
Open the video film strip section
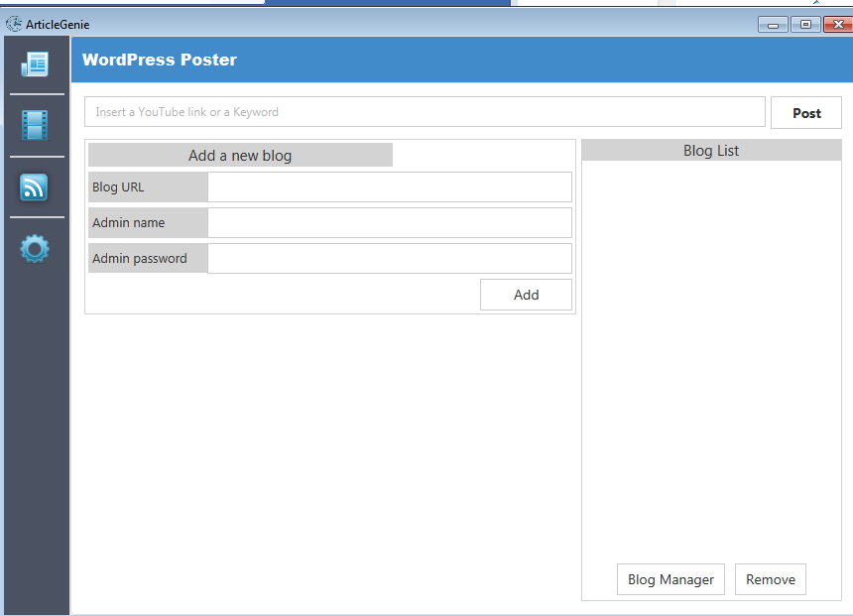(x=35, y=125)
